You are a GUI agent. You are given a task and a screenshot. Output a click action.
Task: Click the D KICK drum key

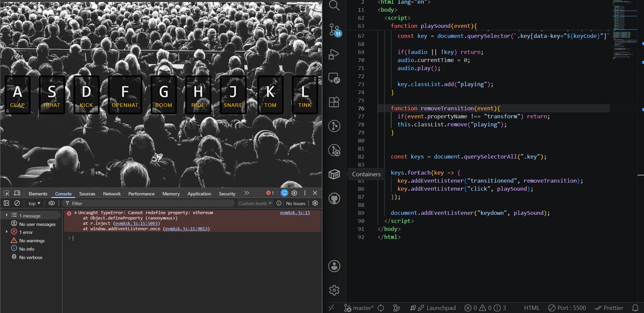tap(86, 95)
